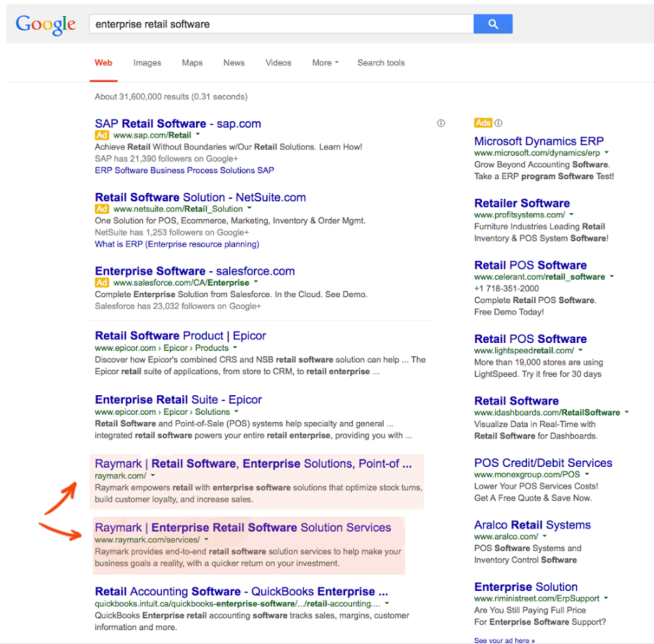Open Raymark Enterprise Retail Software Solution Services
Screen dimensions: 654x644
[x=243, y=528]
